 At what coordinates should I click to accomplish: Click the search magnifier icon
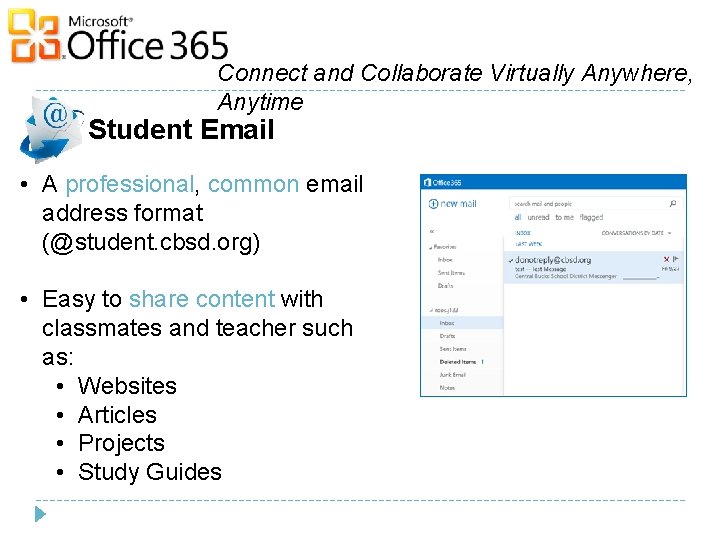pyautogui.click(x=672, y=203)
